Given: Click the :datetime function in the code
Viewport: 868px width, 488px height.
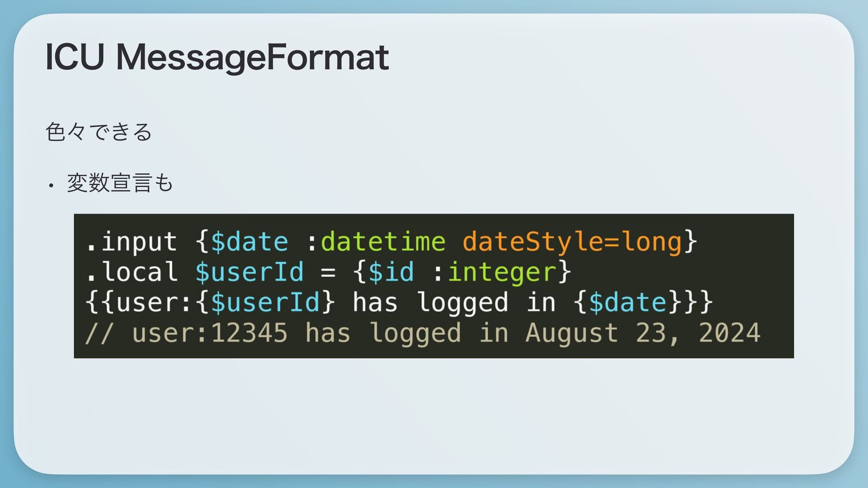Looking at the screenshot, I should pyautogui.click(x=376, y=242).
